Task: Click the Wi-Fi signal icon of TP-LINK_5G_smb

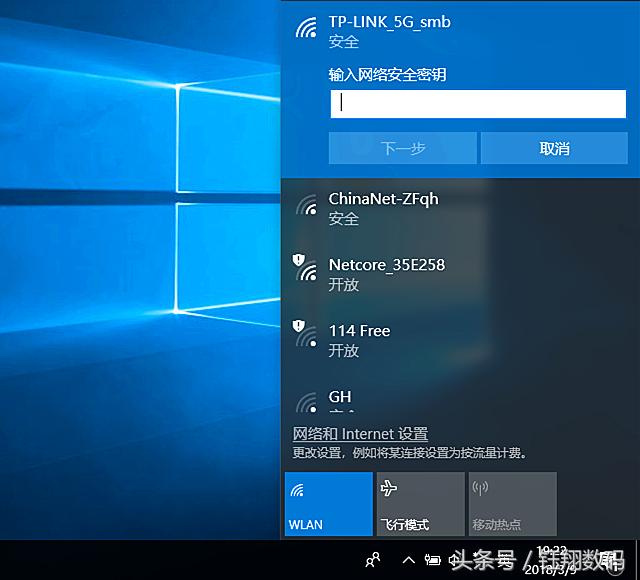Action: (x=306, y=28)
